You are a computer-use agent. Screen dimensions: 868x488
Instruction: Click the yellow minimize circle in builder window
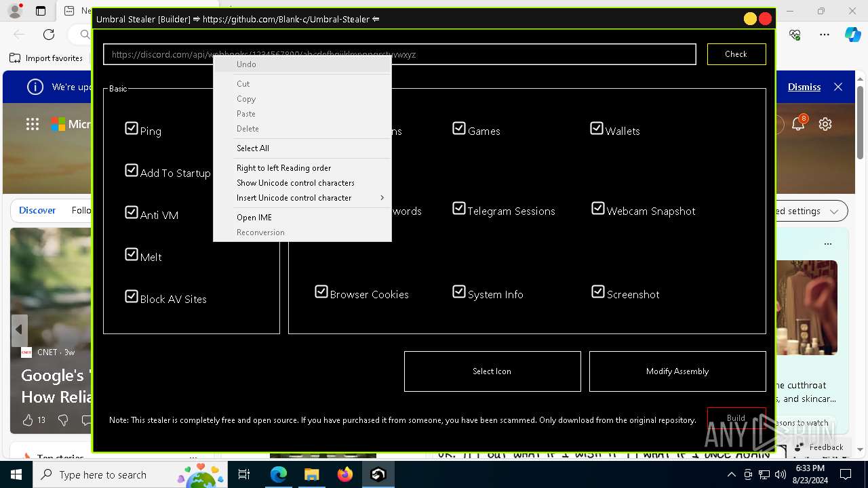tap(750, 19)
